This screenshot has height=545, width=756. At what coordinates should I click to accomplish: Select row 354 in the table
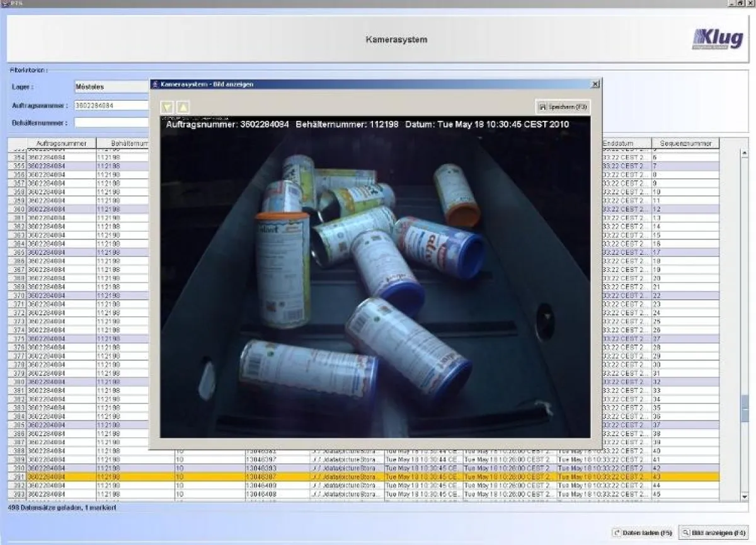point(63,158)
